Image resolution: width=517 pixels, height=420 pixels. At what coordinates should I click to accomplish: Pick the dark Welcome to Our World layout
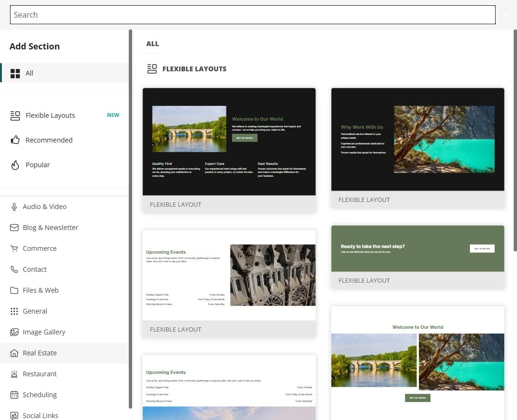click(229, 150)
